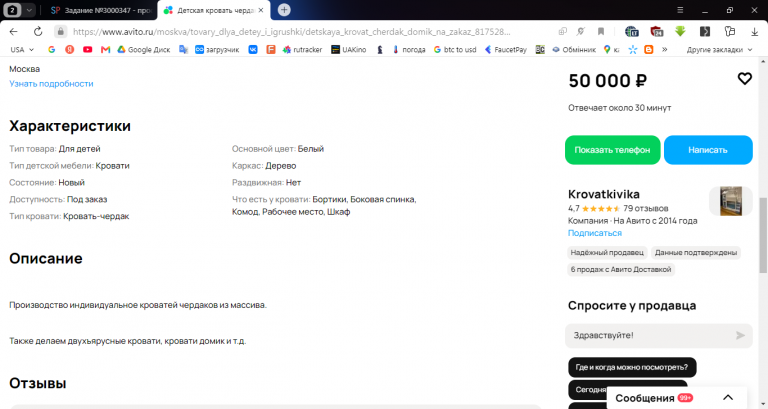Show more bookmarks with double chevron
The image size is (768, 409).
click(665, 49)
